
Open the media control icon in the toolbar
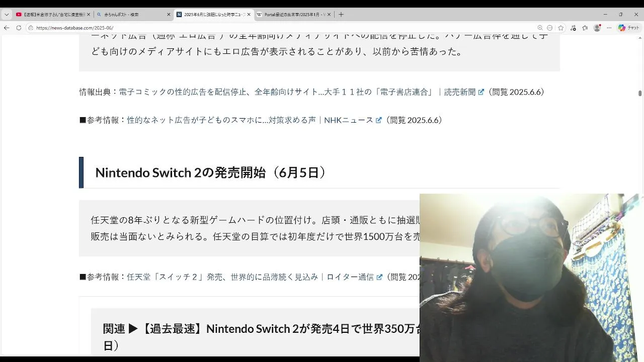(573, 28)
